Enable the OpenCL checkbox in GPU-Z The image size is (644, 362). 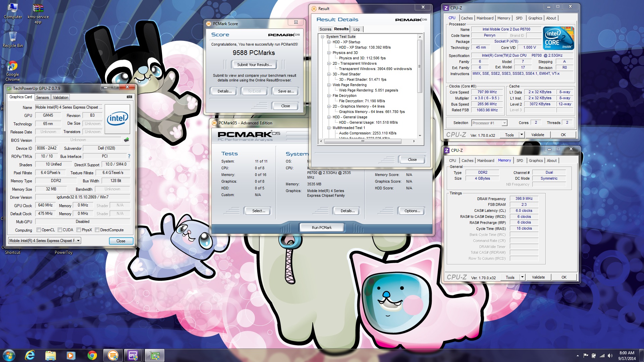[x=39, y=230]
